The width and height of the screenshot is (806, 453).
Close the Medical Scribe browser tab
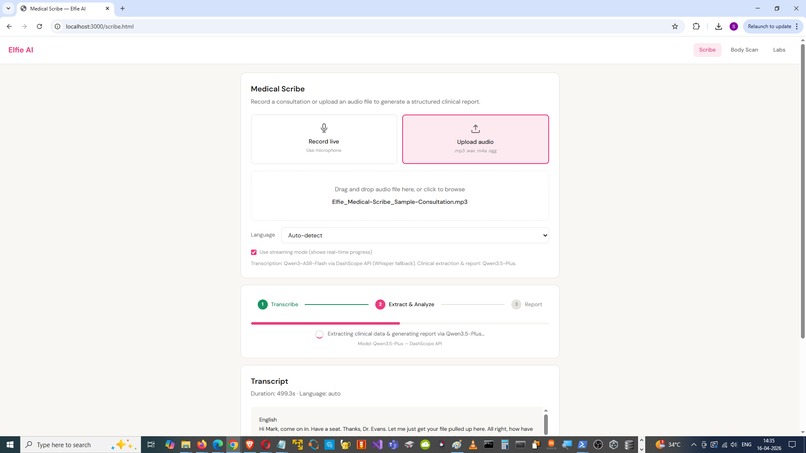coord(107,8)
